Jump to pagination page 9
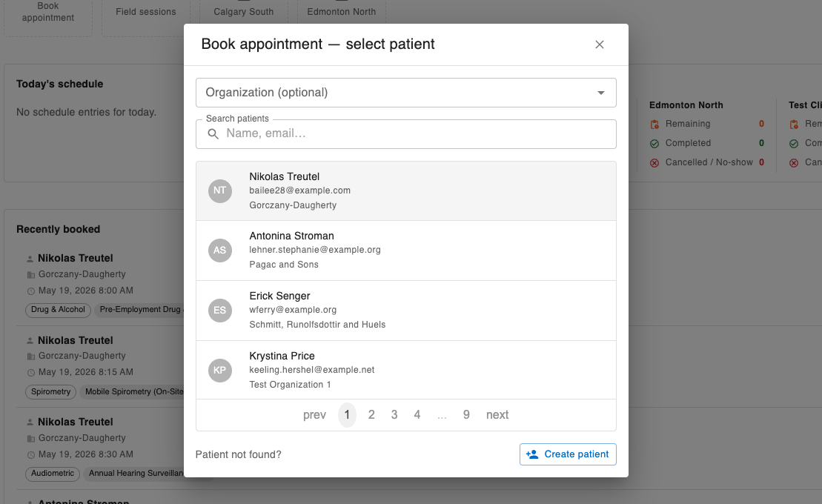Screen dimensions: 822x504 [466, 415]
